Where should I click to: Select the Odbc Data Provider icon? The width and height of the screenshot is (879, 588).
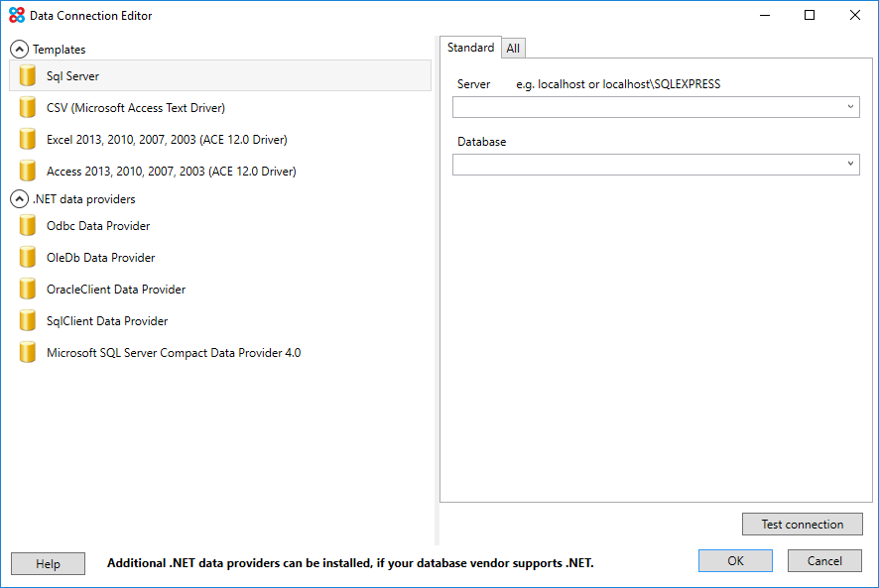[x=27, y=225]
